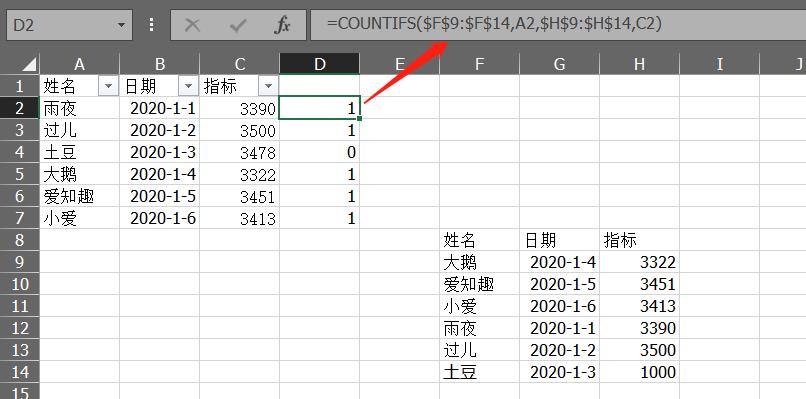The image size is (806, 399).
Task: Click the Name Box showing D2
Action: [69, 25]
